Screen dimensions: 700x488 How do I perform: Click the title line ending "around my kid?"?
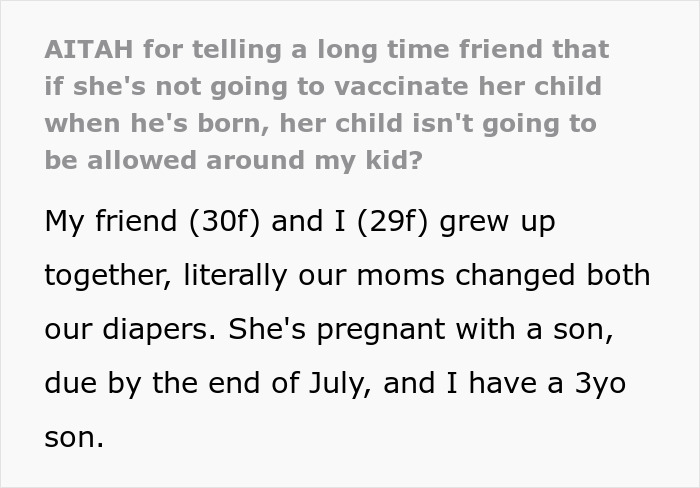233,160
